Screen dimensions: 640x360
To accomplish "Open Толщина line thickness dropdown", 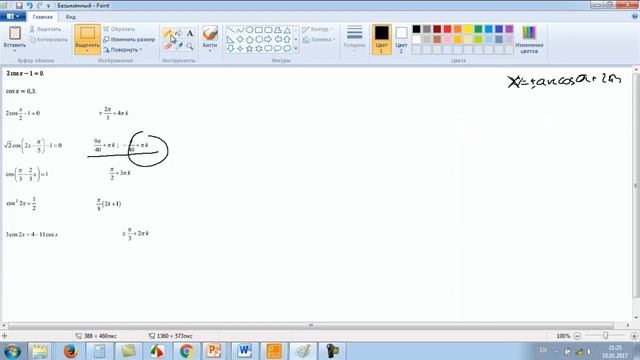I will 354,39.
